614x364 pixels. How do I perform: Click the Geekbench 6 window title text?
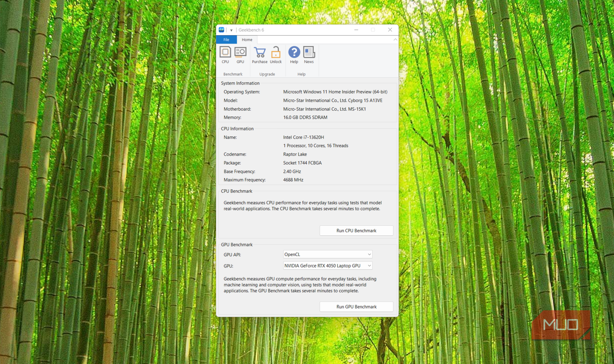click(251, 30)
